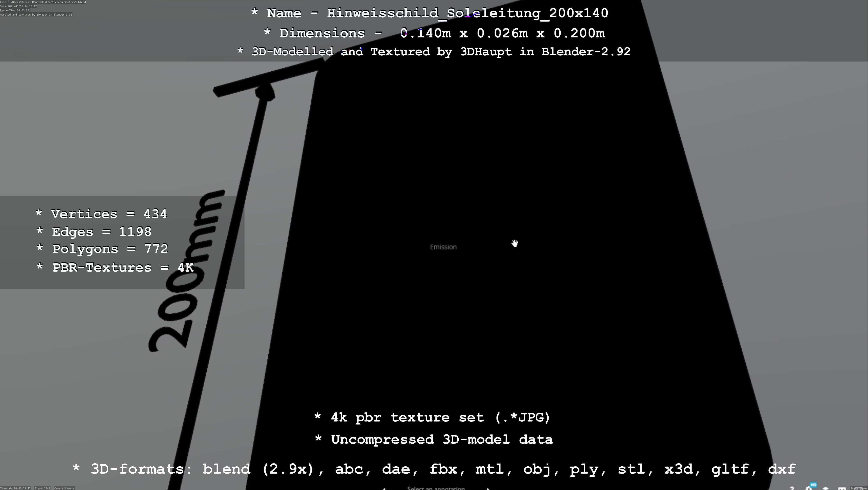Click the 3D-formats list text
Viewport: 868px width, 490px height.
pos(434,469)
